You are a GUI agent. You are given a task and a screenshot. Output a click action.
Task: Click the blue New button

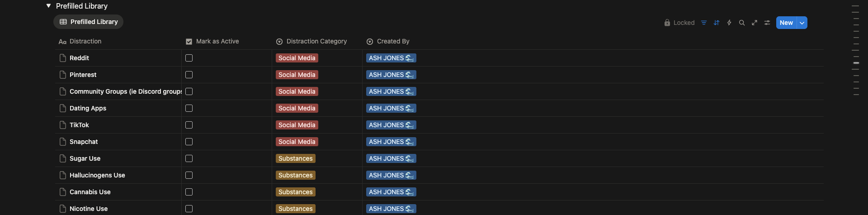click(786, 23)
